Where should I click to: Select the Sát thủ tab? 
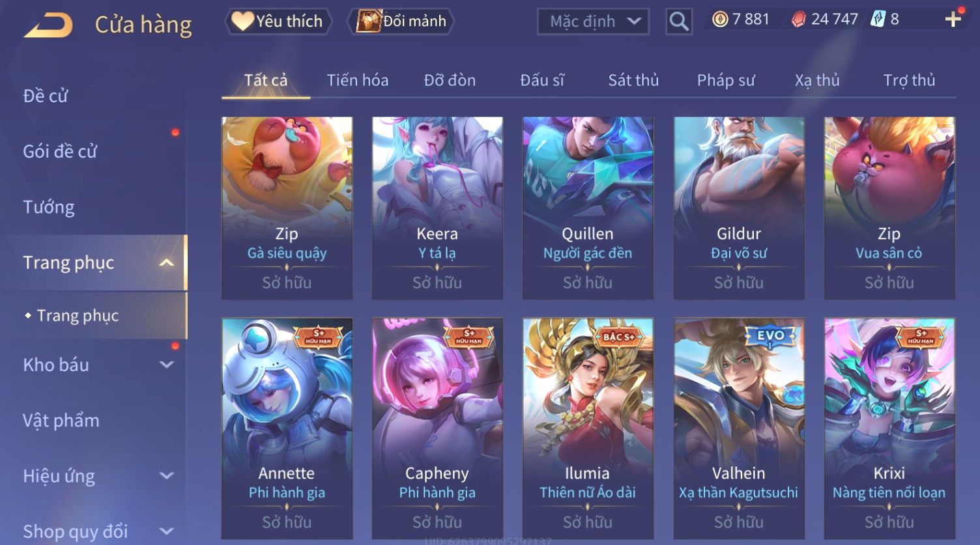[x=633, y=80]
